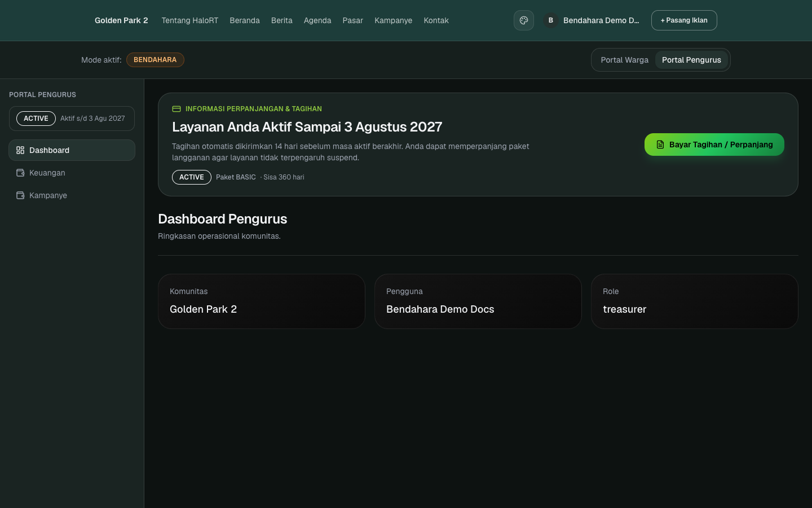Open the theme palette icon button

pyautogui.click(x=524, y=20)
